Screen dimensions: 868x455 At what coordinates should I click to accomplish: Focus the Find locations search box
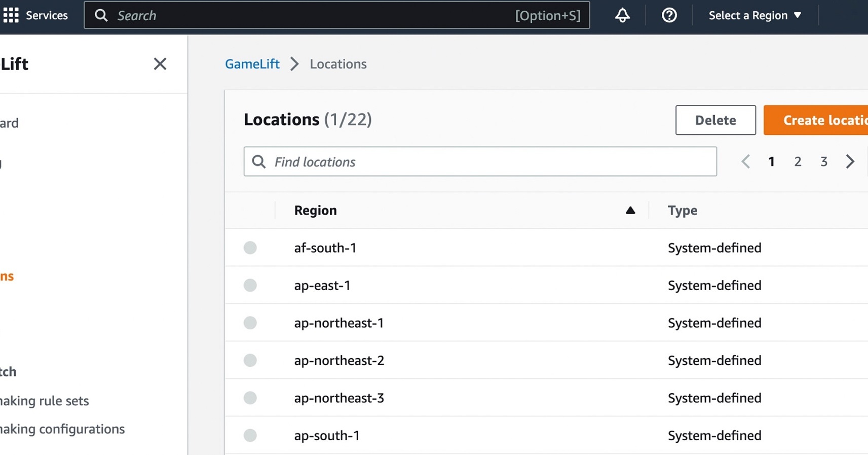480,162
